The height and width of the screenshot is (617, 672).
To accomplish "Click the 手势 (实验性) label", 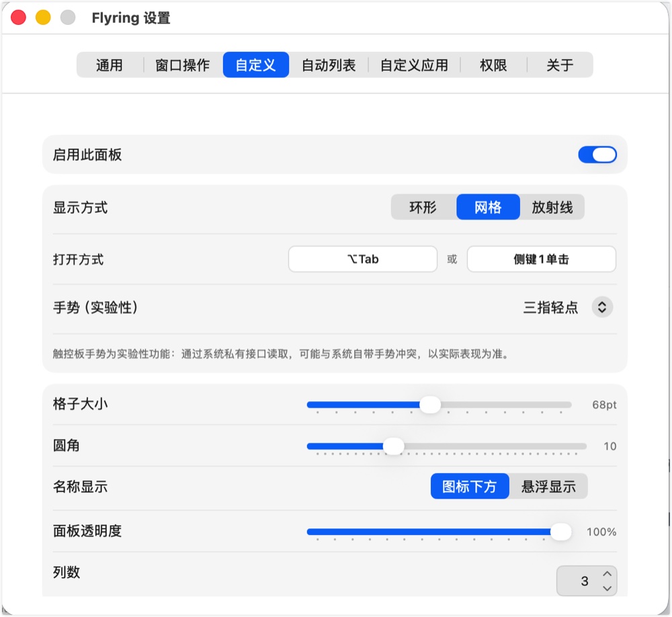I will [95, 307].
